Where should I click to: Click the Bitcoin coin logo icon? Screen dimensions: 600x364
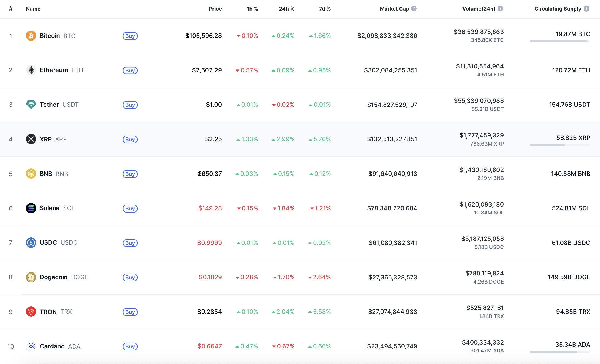click(31, 36)
